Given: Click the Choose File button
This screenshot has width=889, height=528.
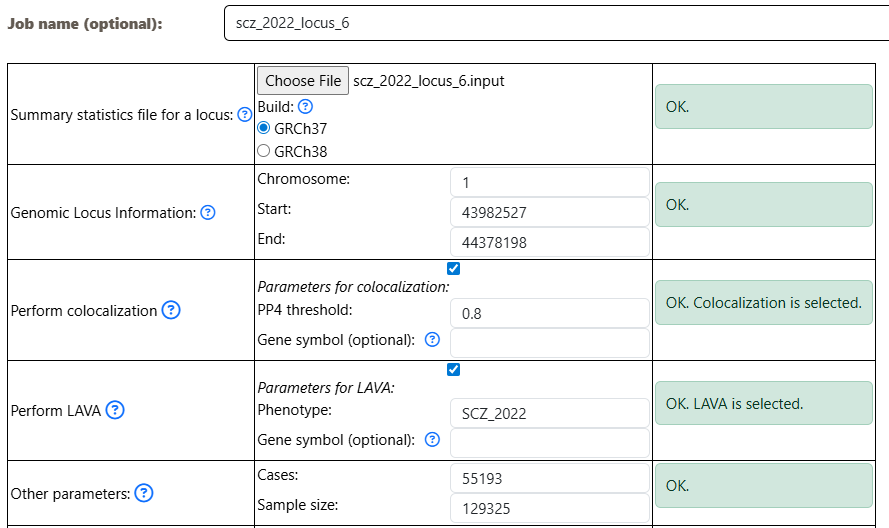Looking at the screenshot, I should coord(303,81).
